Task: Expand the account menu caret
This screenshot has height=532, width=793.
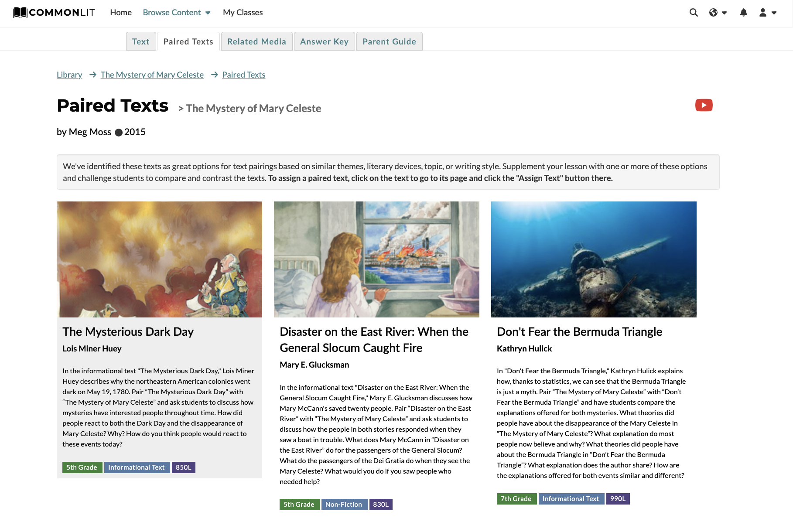Action: pos(774,13)
